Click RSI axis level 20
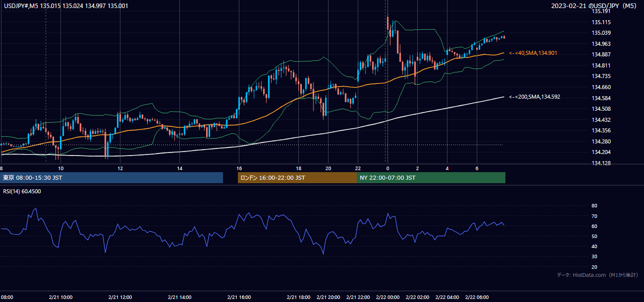Image resolution: width=644 pixels, height=302 pixels. click(595, 267)
